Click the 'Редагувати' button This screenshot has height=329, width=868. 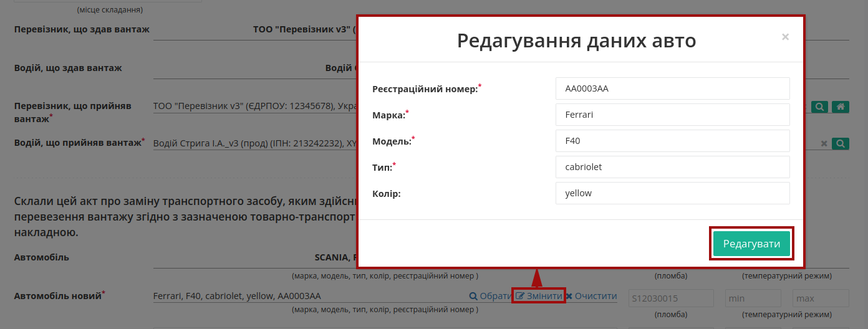751,244
